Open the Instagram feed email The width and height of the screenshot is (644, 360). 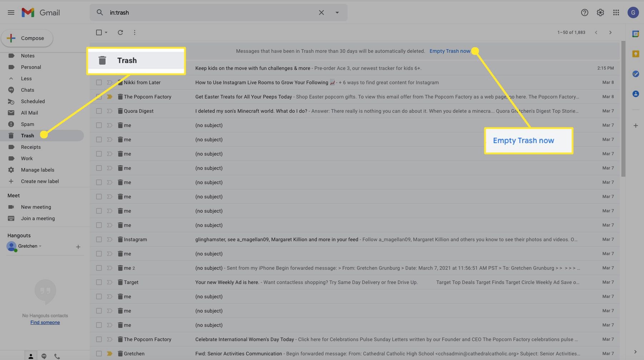355,239
